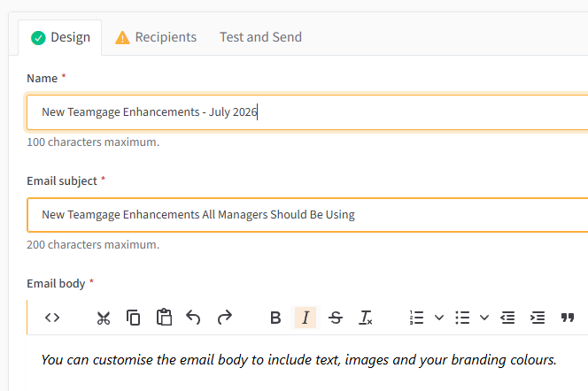The width and height of the screenshot is (588, 391).
Task: Undo the last edit
Action: [x=194, y=318]
